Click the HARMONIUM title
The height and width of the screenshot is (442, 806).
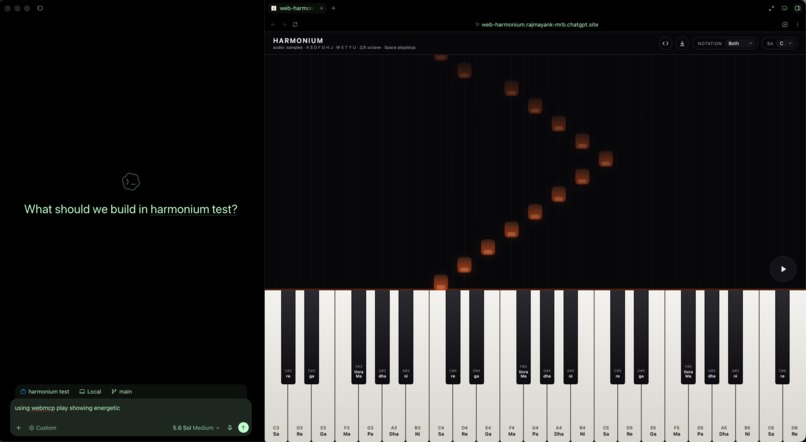tap(298, 41)
